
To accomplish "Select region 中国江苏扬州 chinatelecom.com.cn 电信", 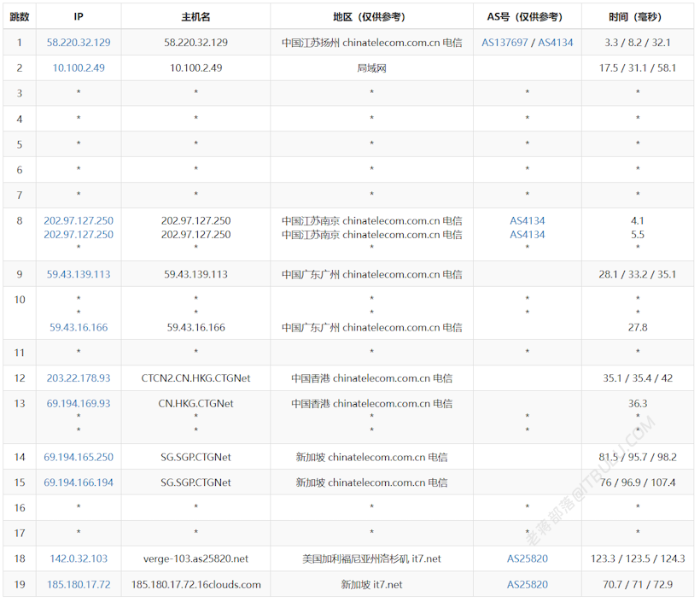I will (371, 43).
